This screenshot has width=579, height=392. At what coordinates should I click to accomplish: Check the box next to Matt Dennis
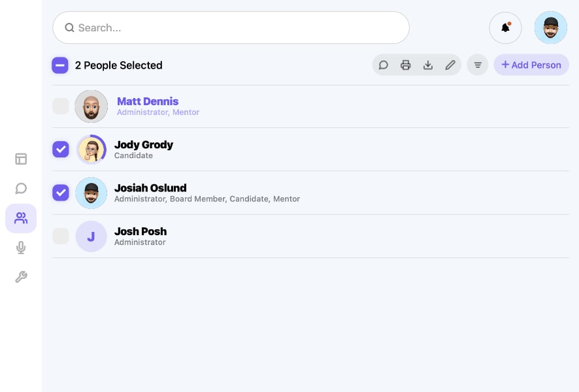[x=61, y=106]
